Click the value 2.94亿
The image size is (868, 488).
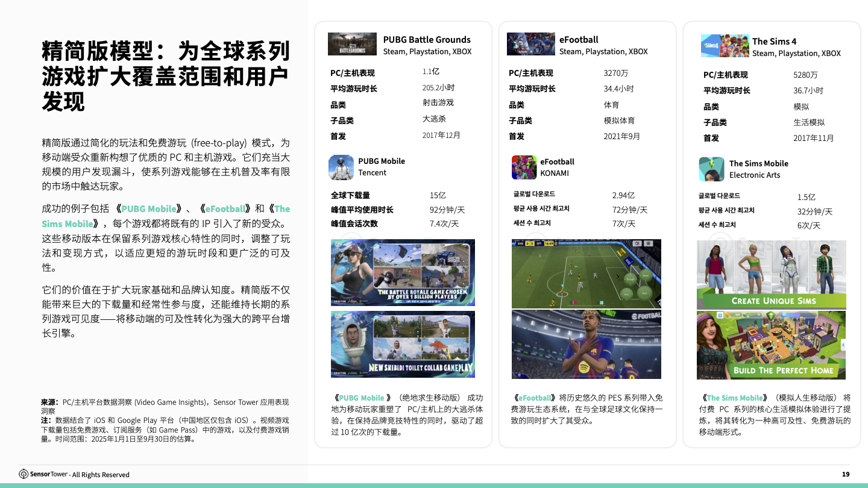(623, 195)
